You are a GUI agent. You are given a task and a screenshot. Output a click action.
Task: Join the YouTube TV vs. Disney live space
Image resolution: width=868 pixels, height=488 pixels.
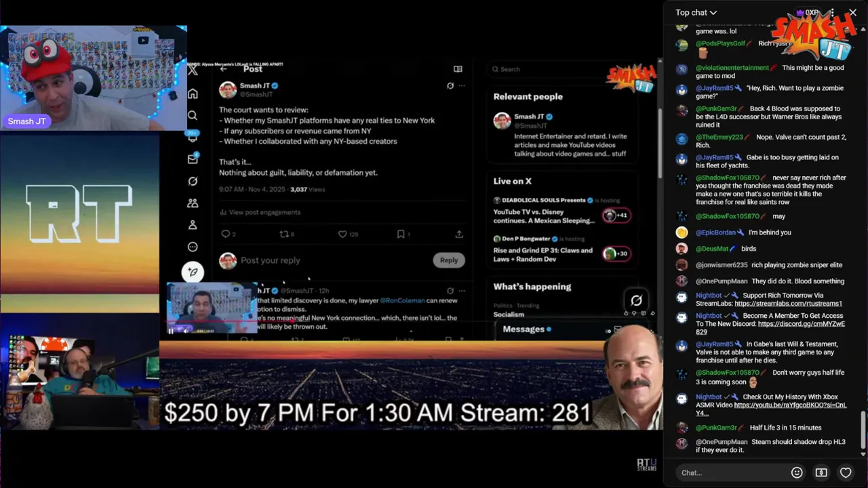click(544, 216)
